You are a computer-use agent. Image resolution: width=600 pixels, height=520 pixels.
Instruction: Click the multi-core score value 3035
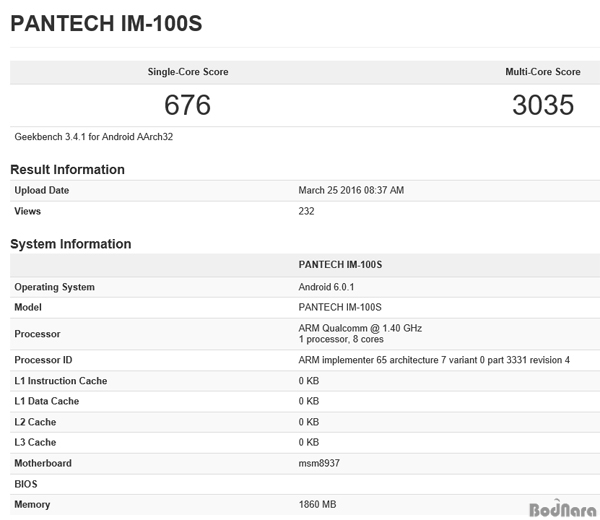pyautogui.click(x=543, y=105)
